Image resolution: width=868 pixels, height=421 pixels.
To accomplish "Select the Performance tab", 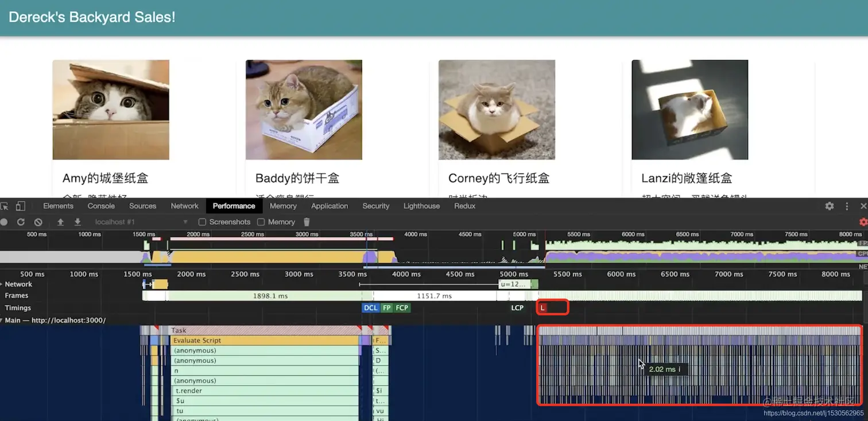I will [234, 206].
